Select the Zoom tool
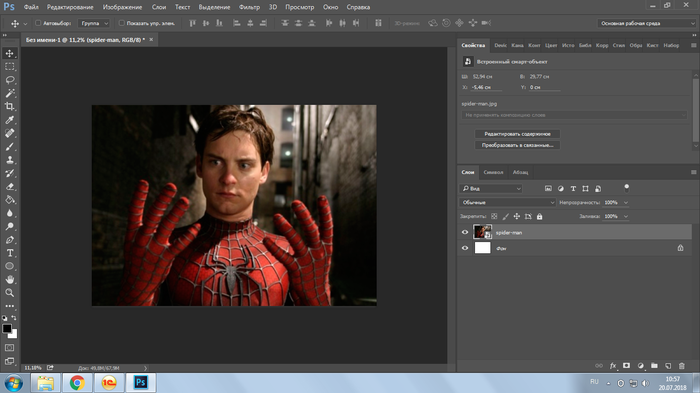The width and height of the screenshot is (700, 393). pos(9,293)
